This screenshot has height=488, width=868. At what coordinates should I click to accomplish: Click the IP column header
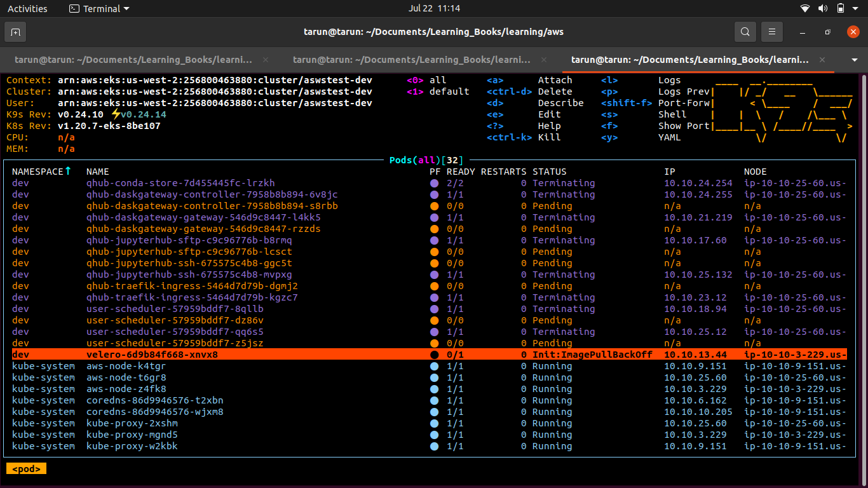coord(670,172)
